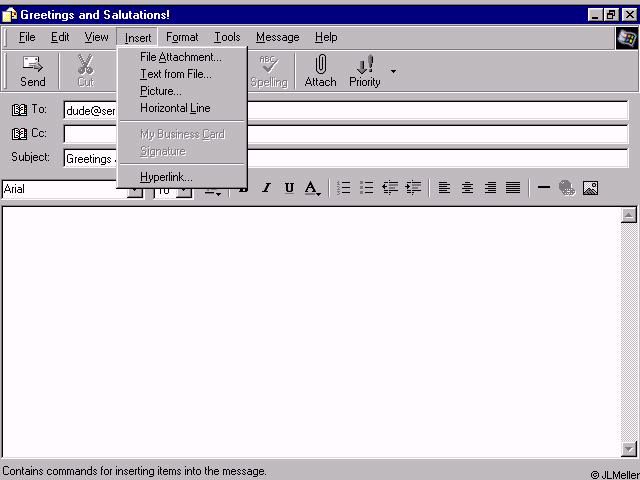Click the insert picture toolbar icon

[x=590, y=188]
